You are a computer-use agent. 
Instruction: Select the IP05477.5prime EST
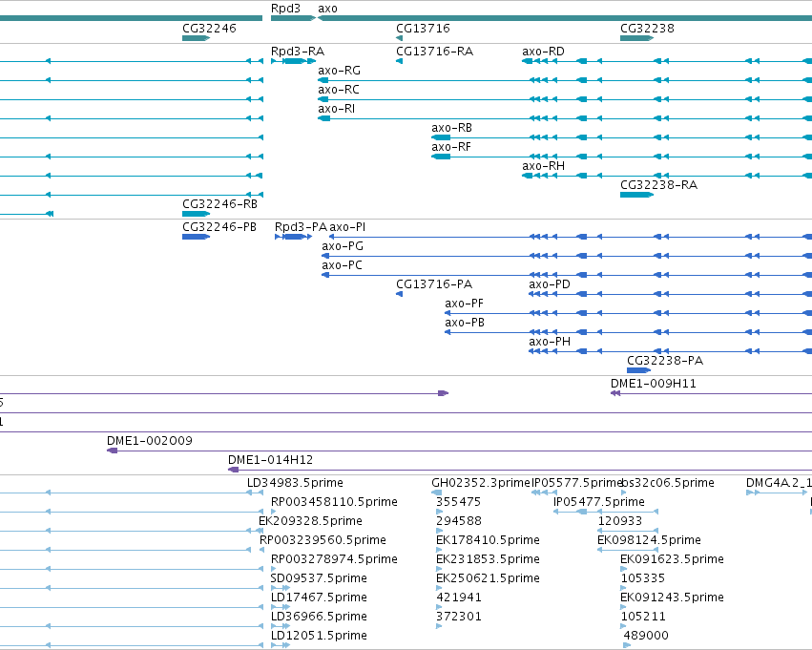[x=598, y=502]
